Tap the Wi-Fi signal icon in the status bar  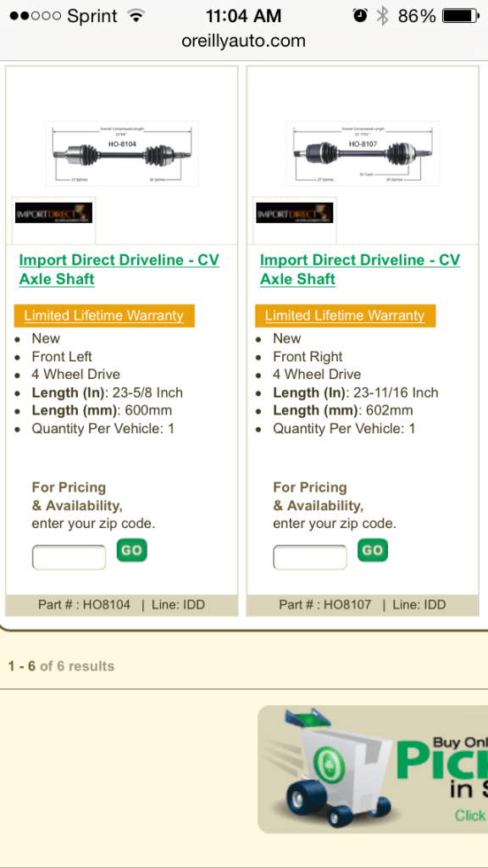[135, 15]
